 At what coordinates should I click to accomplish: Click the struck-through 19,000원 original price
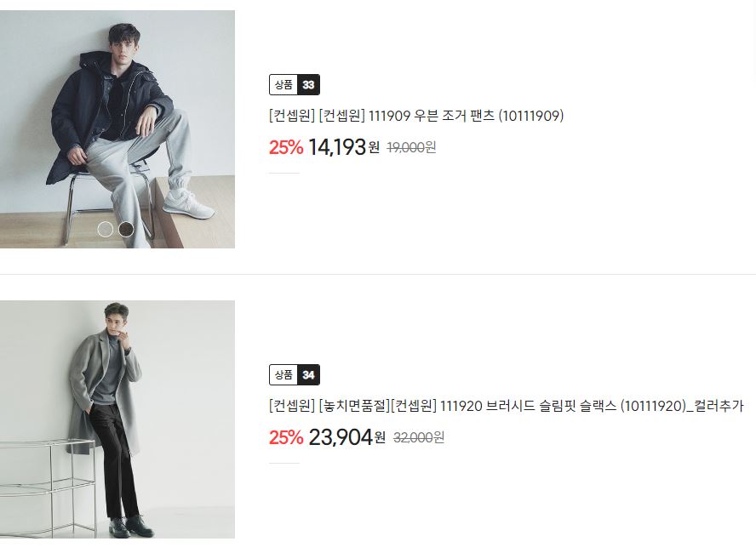[411, 147]
